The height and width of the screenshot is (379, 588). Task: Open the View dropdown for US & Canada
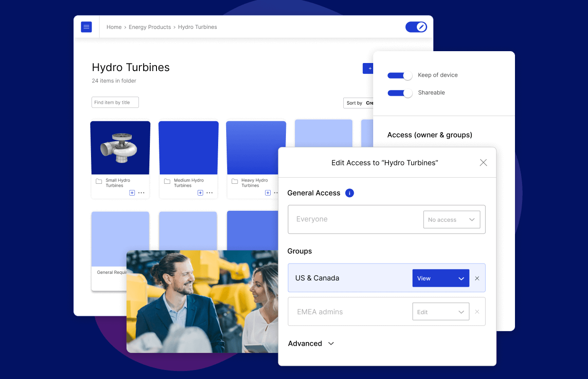441,278
